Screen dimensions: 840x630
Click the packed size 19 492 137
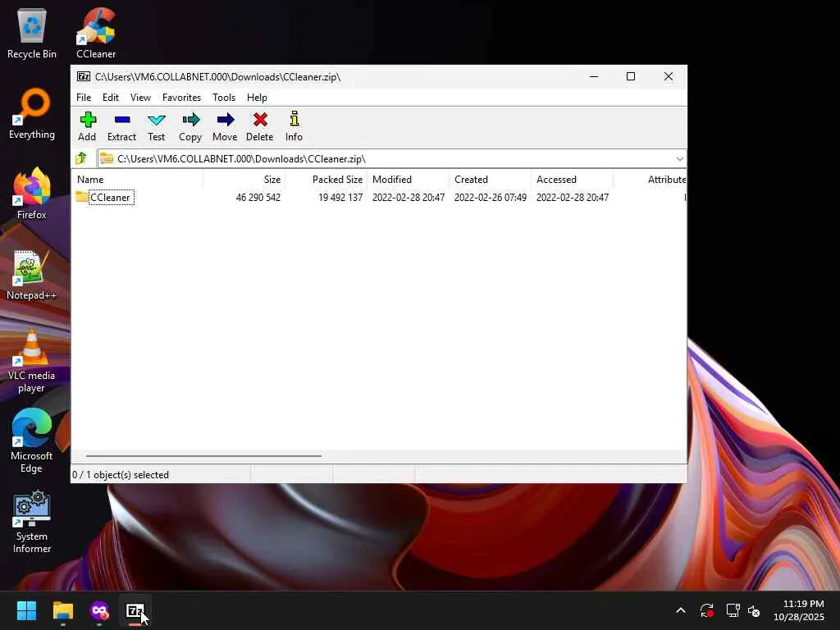point(340,197)
